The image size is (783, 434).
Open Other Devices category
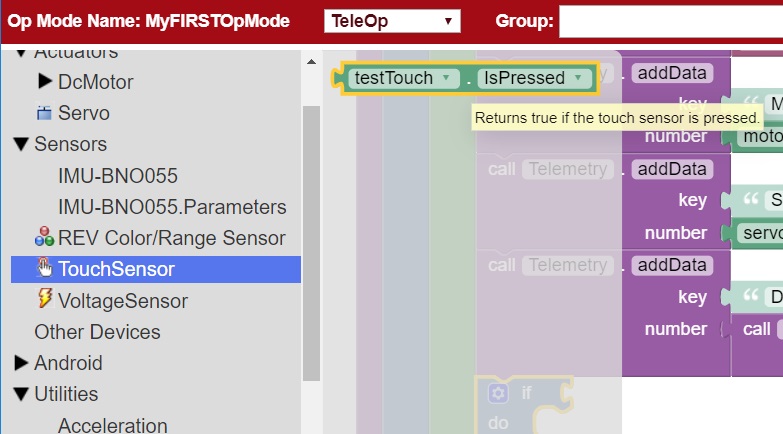point(97,331)
